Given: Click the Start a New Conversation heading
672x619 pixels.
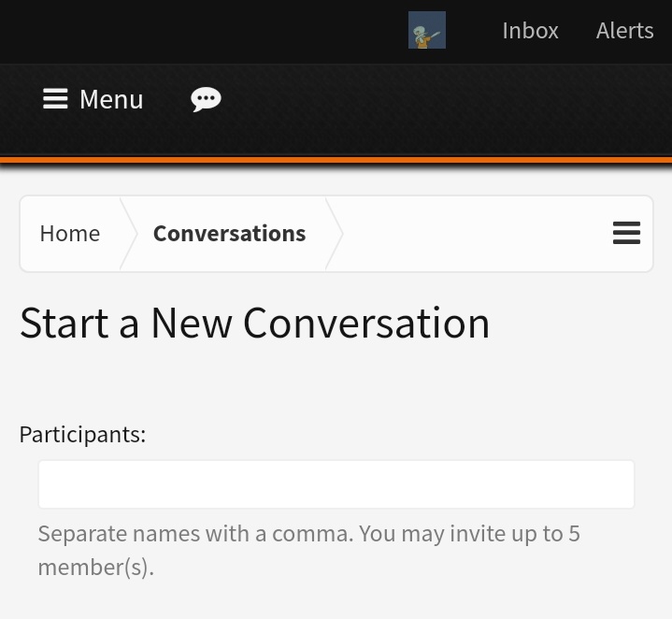Looking at the screenshot, I should pos(254,324).
